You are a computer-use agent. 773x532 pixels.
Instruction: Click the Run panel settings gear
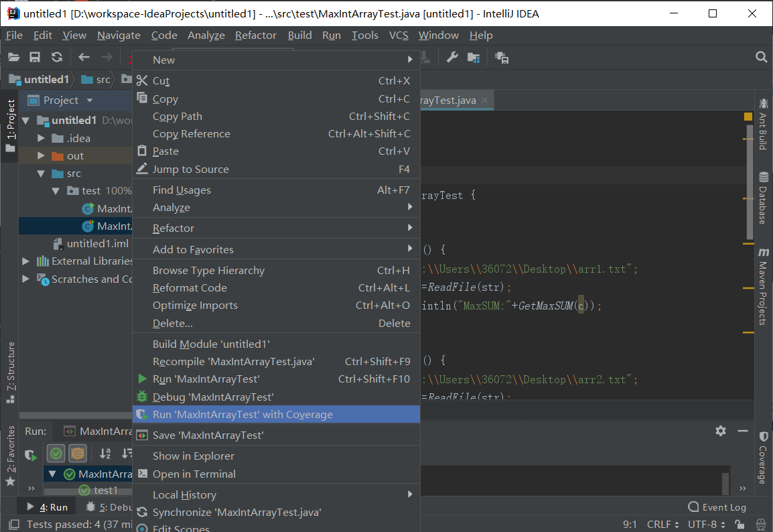pos(720,431)
